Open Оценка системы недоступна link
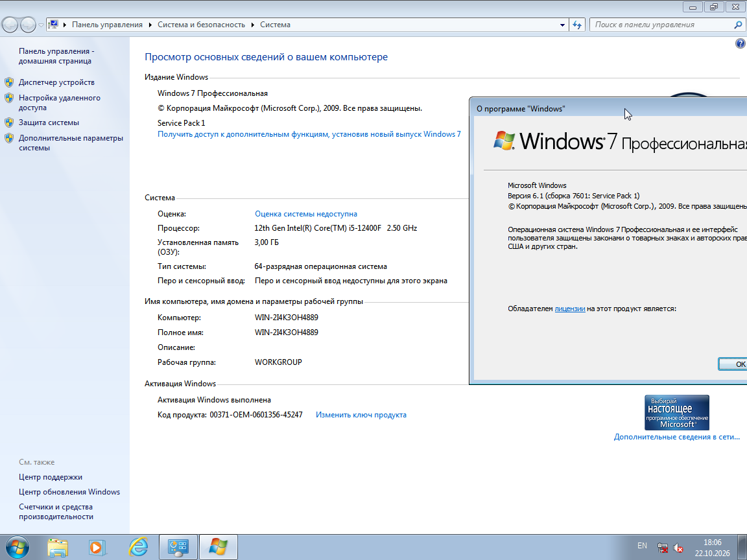Image resolution: width=747 pixels, height=560 pixels. 306,214
